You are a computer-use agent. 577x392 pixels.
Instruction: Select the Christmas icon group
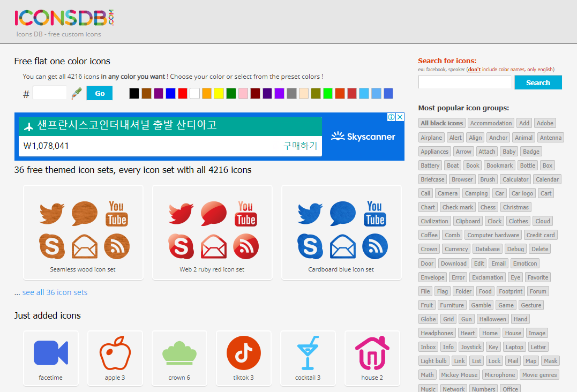(x=516, y=207)
